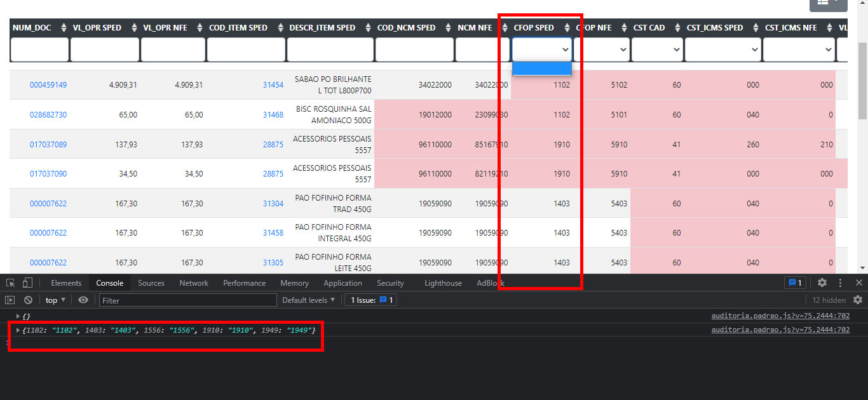Expand the logged object in console
This screenshot has height=400, width=868.
coord(17,330)
